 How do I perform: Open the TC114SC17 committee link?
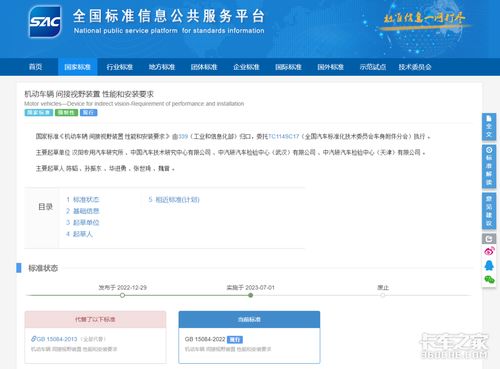coord(284,136)
